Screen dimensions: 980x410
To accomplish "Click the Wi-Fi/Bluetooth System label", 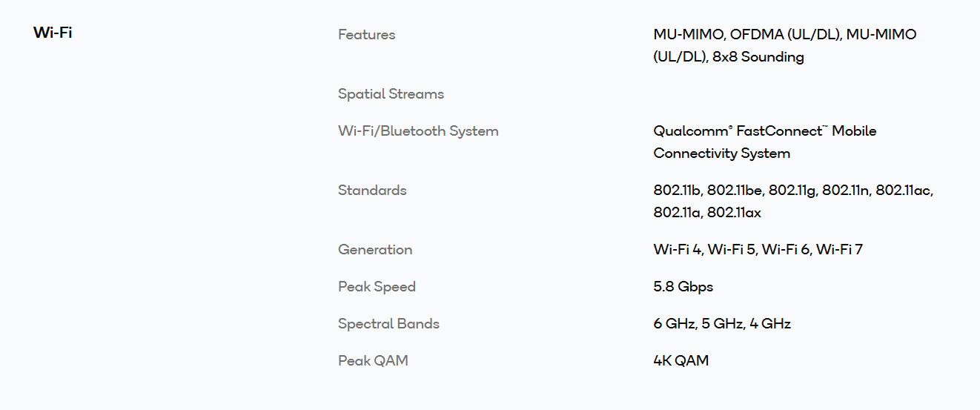I will 418,130.
